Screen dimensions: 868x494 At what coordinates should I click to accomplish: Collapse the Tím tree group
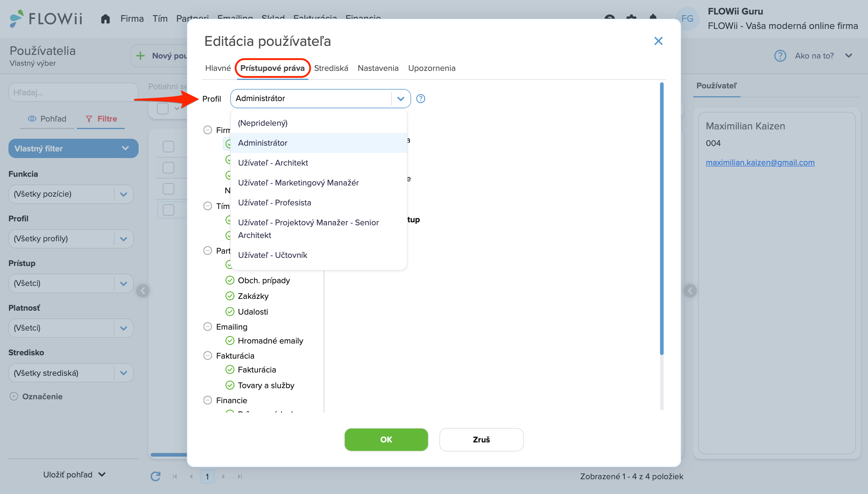(x=207, y=206)
